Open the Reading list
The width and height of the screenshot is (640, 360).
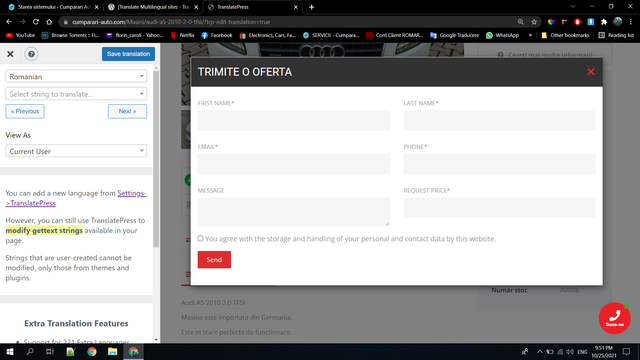(616, 36)
